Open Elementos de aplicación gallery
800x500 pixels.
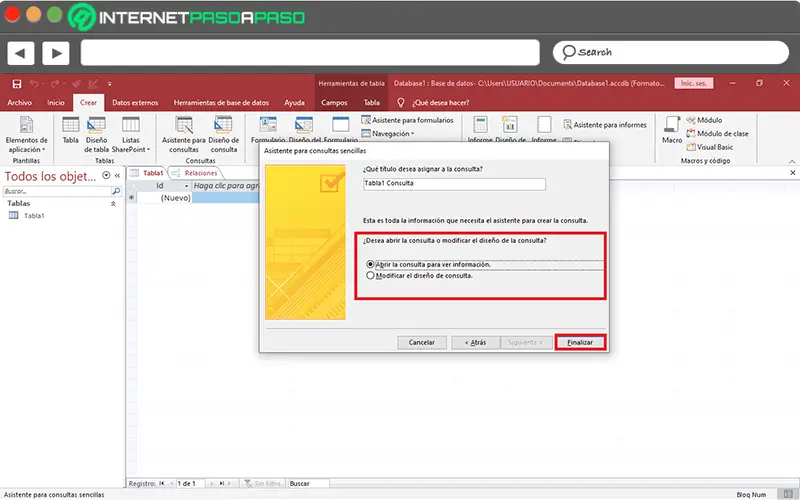tap(27, 134)
